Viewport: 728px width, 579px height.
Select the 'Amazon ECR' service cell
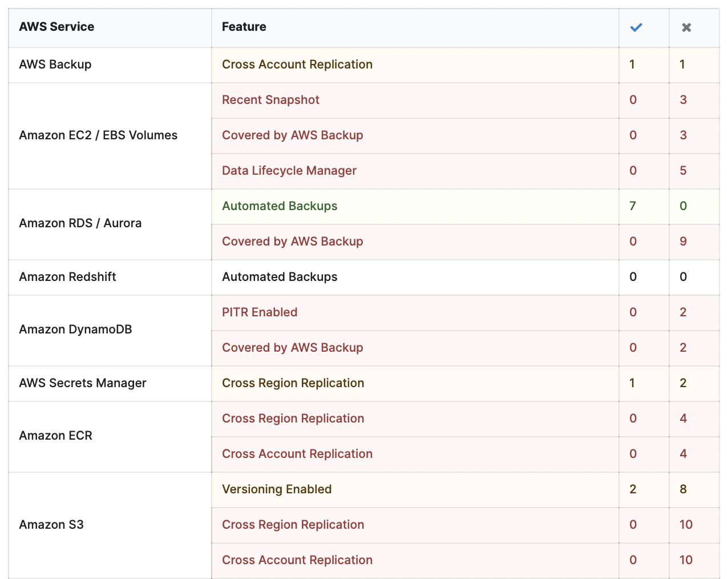tap(110, 436)
